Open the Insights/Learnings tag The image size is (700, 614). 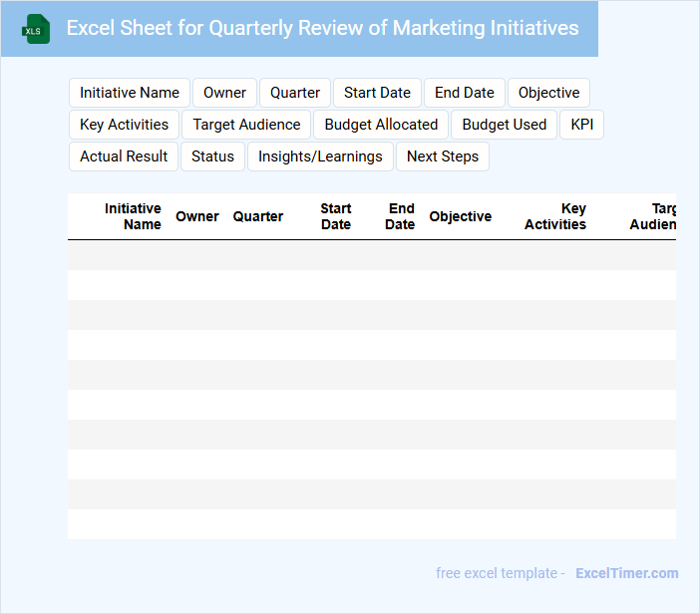pos(320,156)
